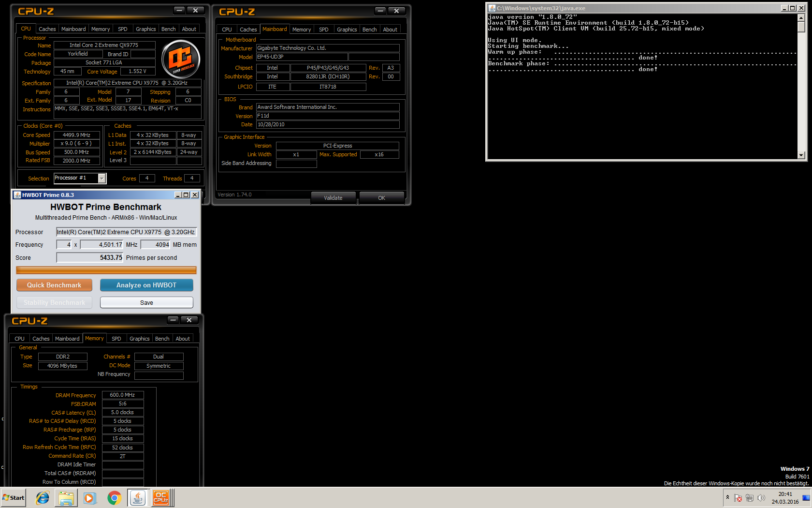This screenshot has height=508, width=812.
Task: Click the Manufacturer field Gigabyte Technology Co. Ltd.
Action: (x=328, y=48)
